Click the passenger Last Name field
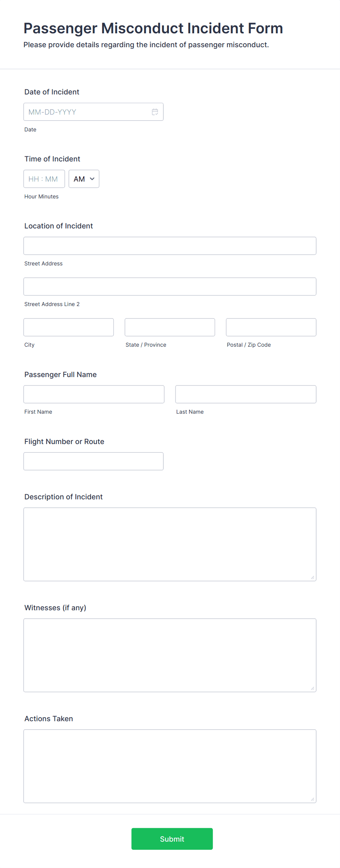Image resolution: width=340 pixels, height=868 pixels. click(246, 394)
